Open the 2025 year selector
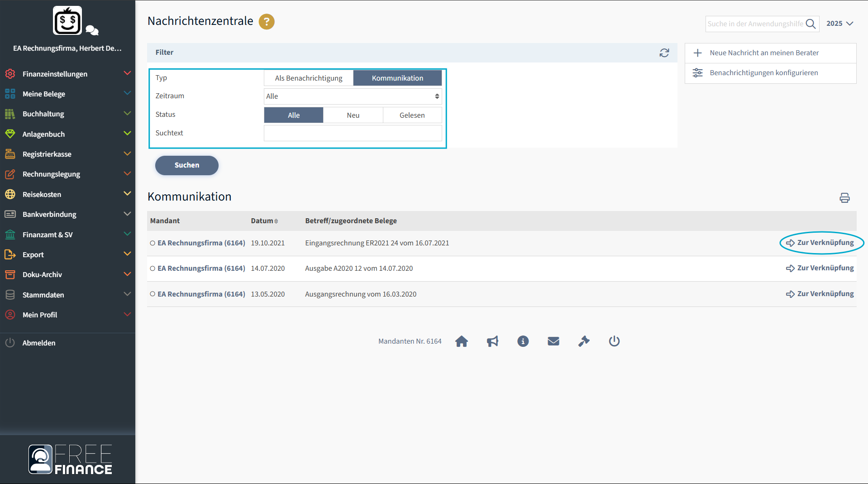 pos(839,24)
